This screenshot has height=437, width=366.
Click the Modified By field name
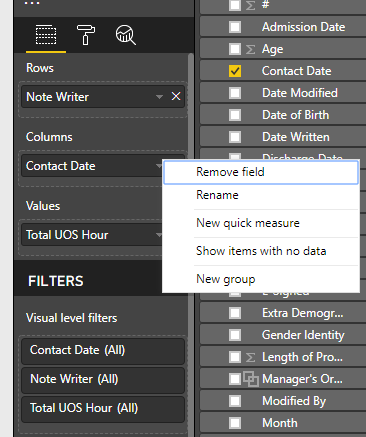294,401
